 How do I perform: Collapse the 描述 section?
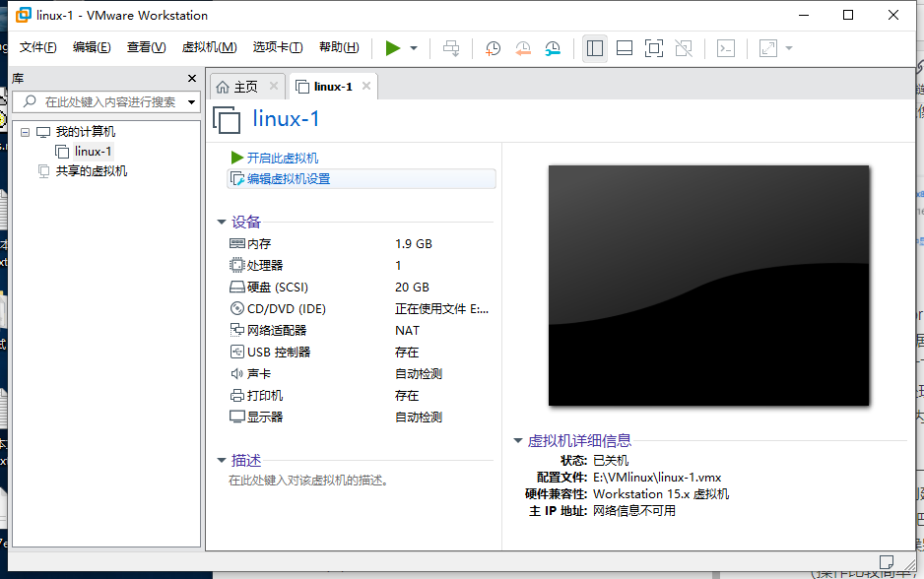[x=222, y=460]
